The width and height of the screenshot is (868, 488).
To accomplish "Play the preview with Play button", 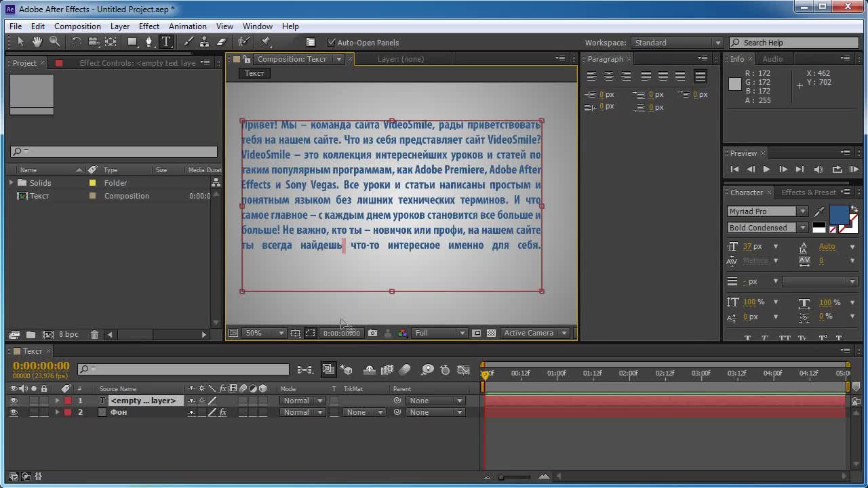I will point(766,169).
